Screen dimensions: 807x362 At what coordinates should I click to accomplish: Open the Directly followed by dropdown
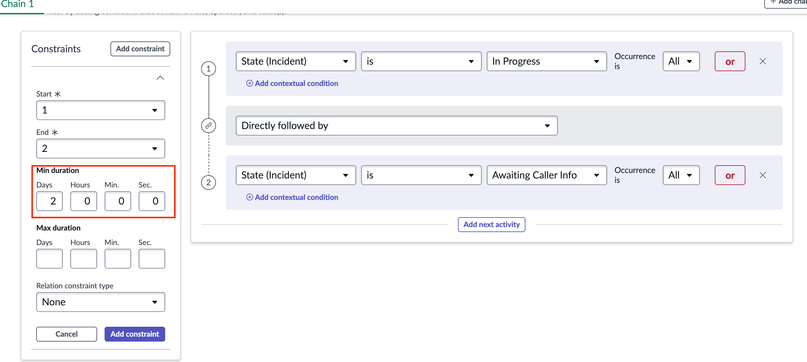[396, 126]
